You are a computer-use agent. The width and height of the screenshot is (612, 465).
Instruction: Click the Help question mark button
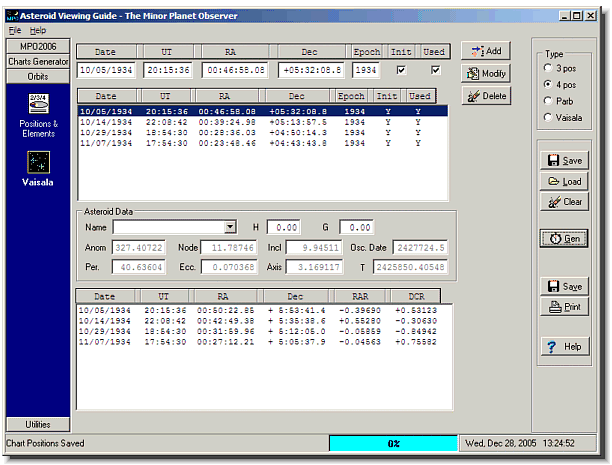pos(564,346)
